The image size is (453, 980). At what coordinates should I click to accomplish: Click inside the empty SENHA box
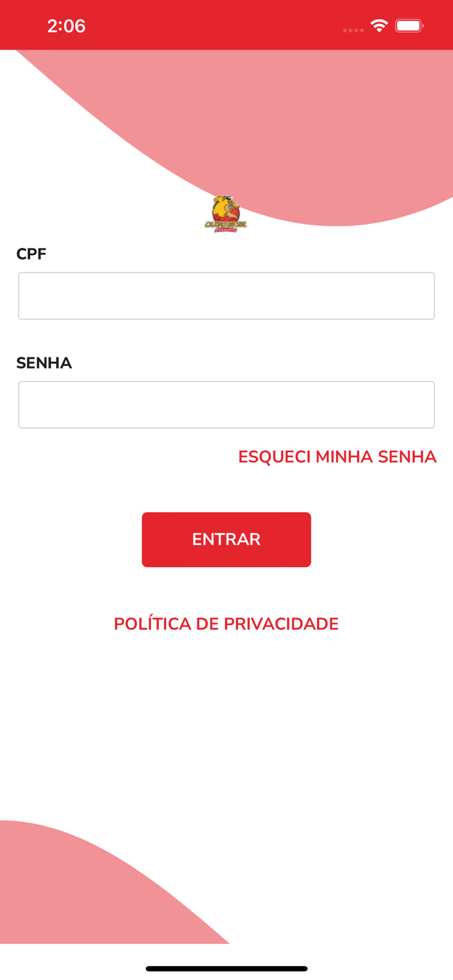tap(226, 404)
